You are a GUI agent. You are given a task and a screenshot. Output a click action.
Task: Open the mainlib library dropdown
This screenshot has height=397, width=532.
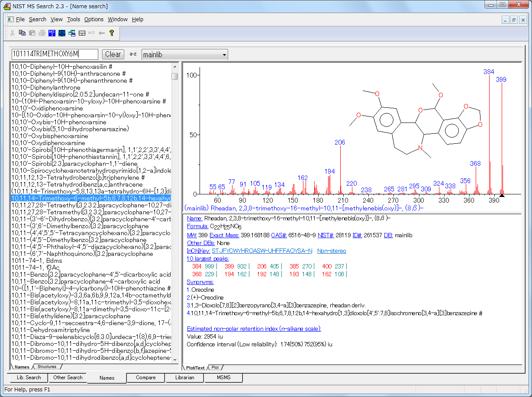[185, 55]
